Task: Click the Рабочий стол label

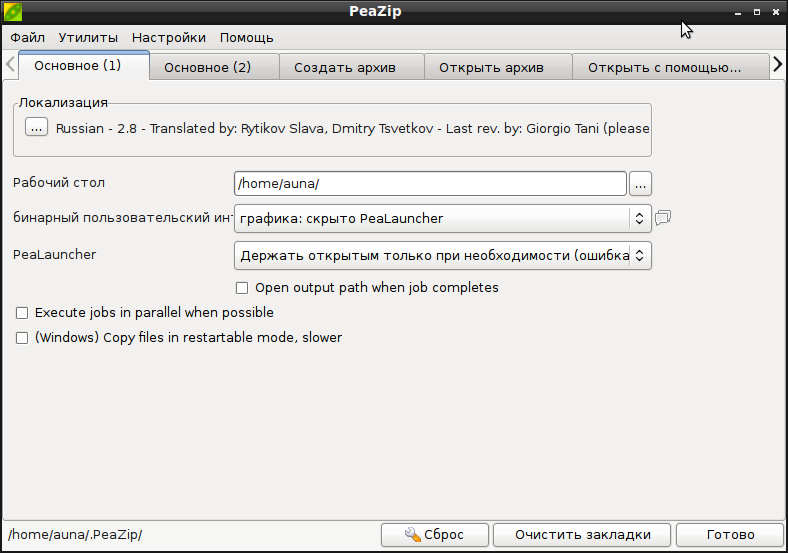Action: click(x=59, y=182)
